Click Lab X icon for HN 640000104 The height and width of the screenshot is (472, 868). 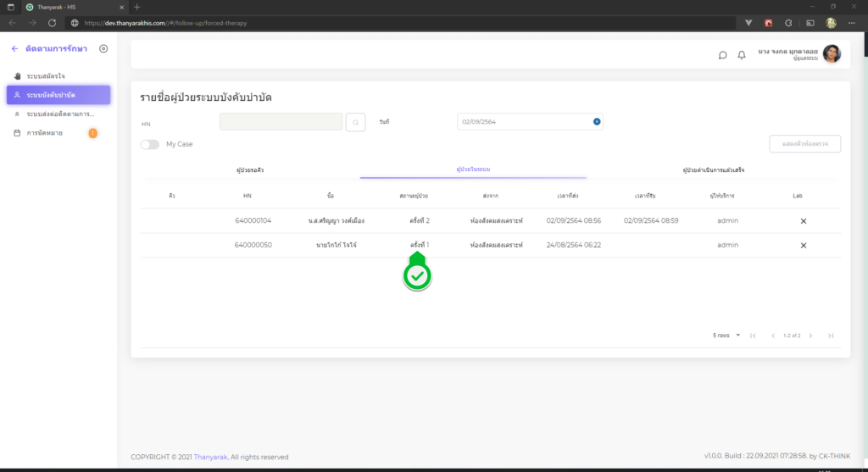tap(803, 221)
